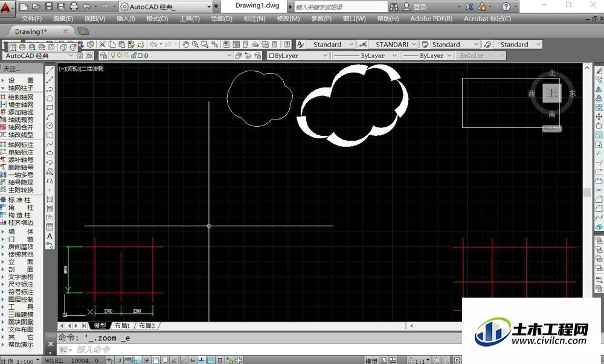The image size is (604, 364).
Task: Click the Realtime Zoom magnifier icon
Action: [x=195, y=44]
